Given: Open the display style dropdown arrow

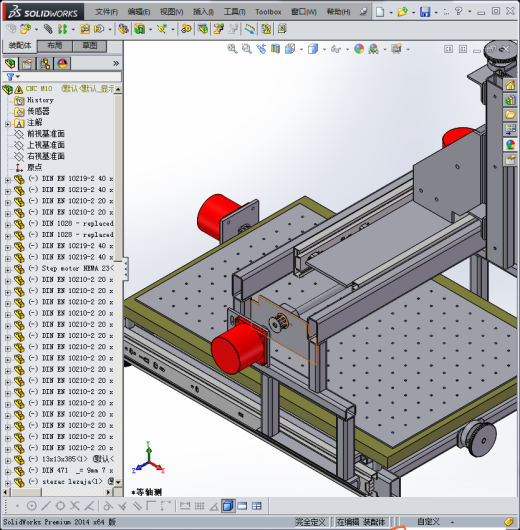Looking at the screenshot, I should click(x=324, y=49).
